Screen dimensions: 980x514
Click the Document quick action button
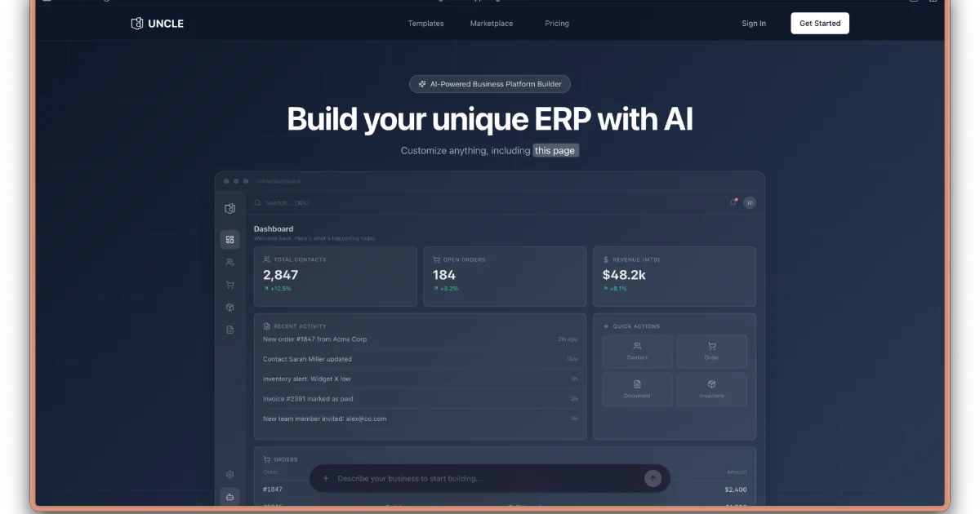tap(637, 390)
